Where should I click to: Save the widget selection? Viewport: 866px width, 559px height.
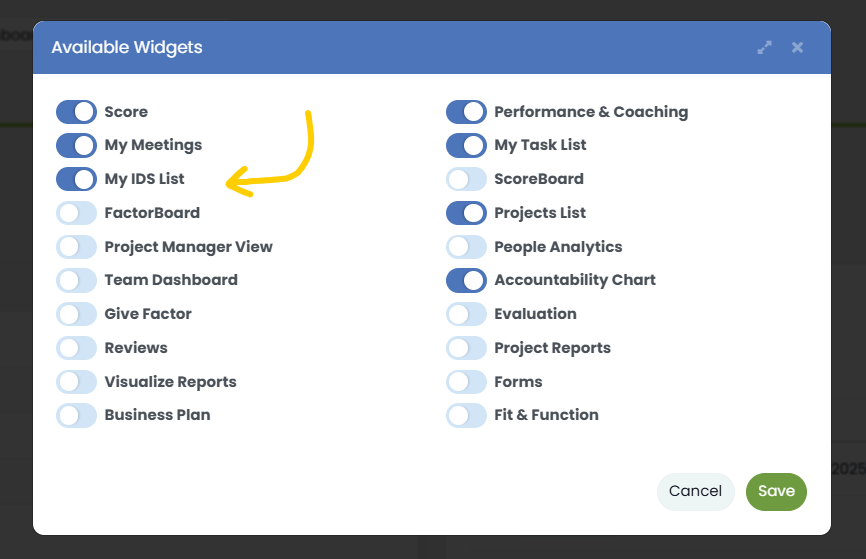click(776, 491)
